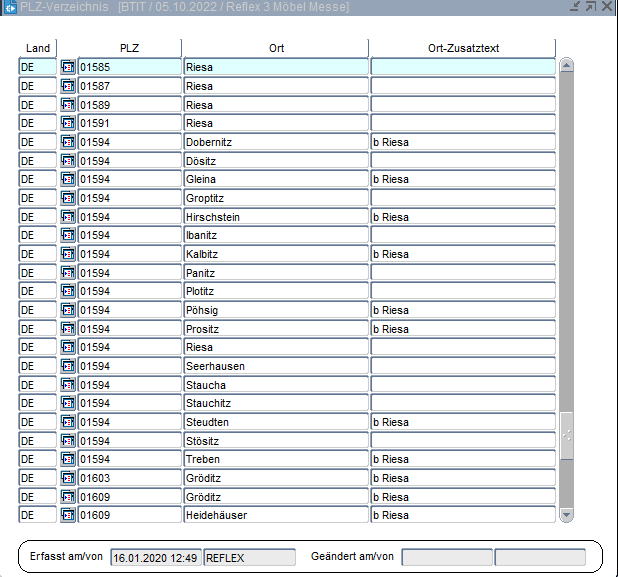The width and height of the screenshot is (618, 577).
Task: Click the PLZ column header
Action: (130, 48)
